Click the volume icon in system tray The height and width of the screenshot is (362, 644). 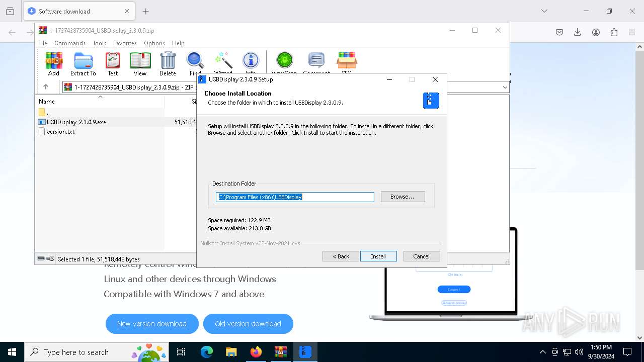[x=579, y=352]
